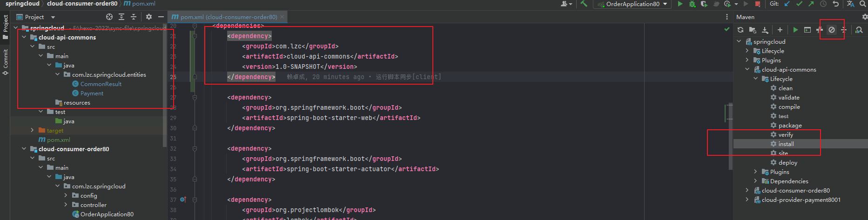The width and height of the screenshot is (868, 220).
Task: Toggle Maven offline mode
Action: click(820, 30)
